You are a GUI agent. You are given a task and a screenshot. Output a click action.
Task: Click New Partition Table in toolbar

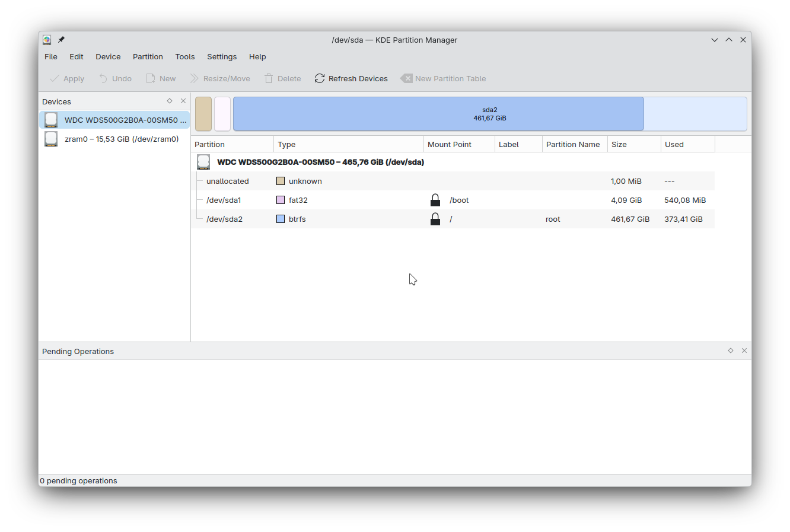443,78
